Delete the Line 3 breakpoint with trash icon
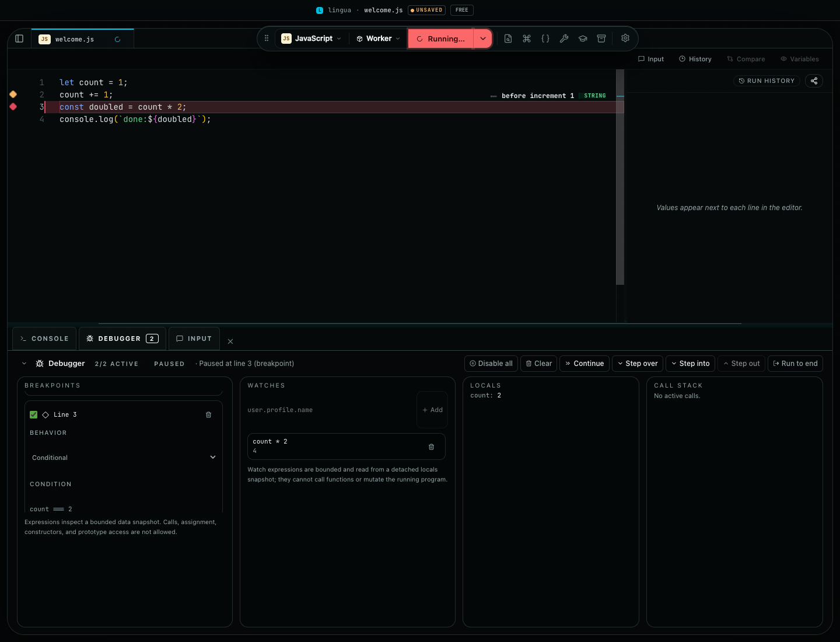840x642 pixels. pos(208,415)
